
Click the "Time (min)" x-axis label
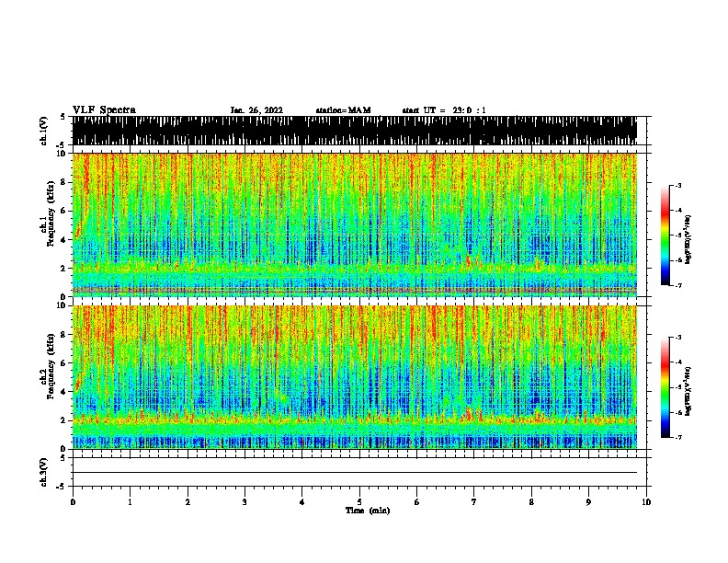tap(368, 511)
